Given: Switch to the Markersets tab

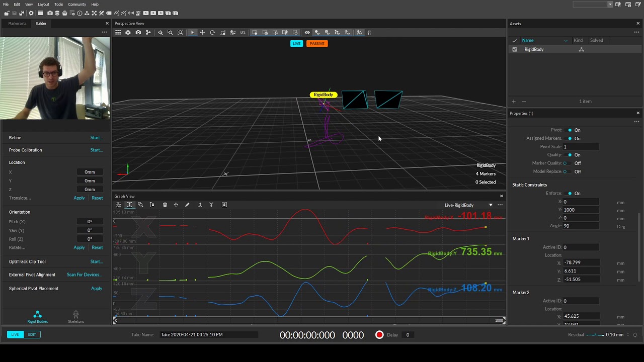Looking at the screenshot, I should pos(17,24).
